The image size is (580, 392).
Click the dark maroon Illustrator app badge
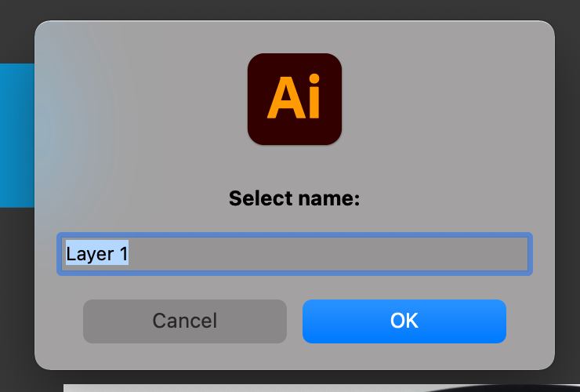(x=295, y=99)
